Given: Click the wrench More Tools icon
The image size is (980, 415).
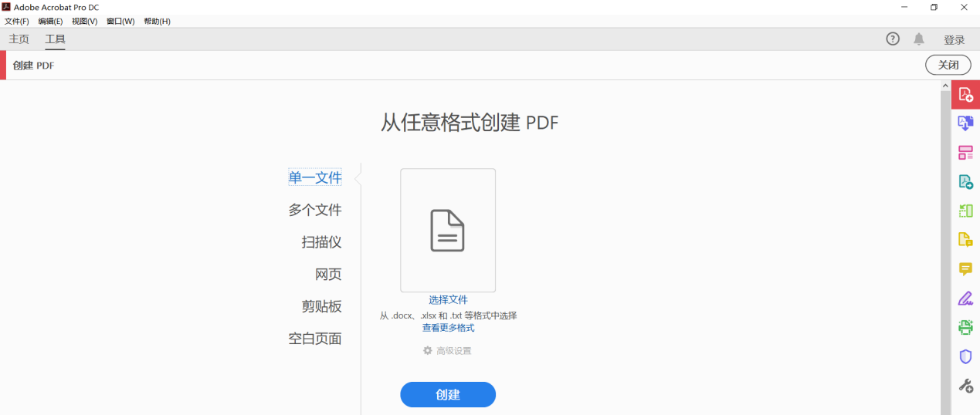Looking at the screenshot, I should click(x=965, y=386).
